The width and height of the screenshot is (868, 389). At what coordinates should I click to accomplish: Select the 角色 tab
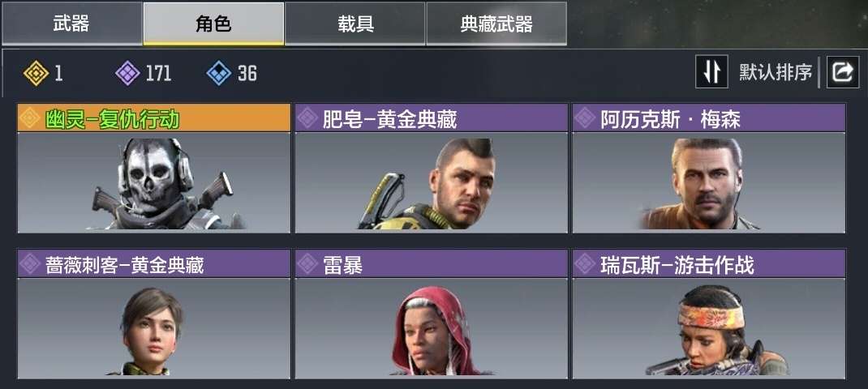coord(213,24)
